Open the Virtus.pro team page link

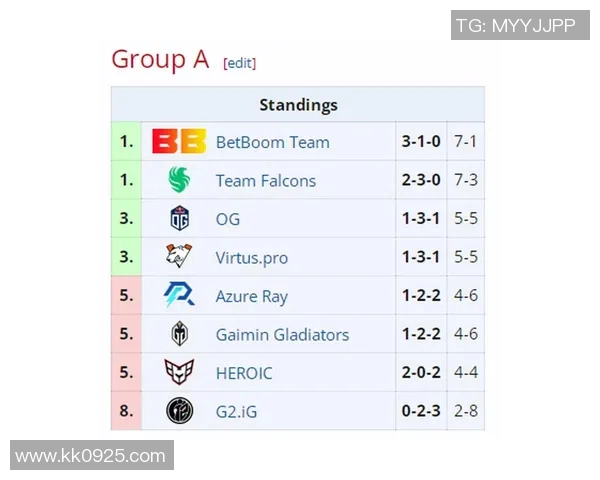[x=251, y=258]
